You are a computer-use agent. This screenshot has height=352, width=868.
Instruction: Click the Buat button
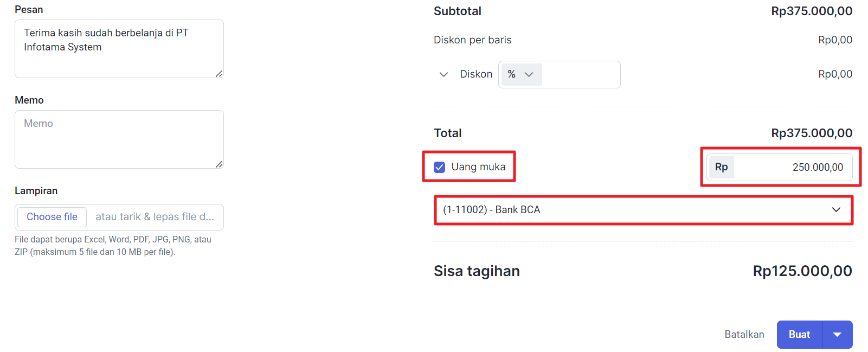click(800, 335)
